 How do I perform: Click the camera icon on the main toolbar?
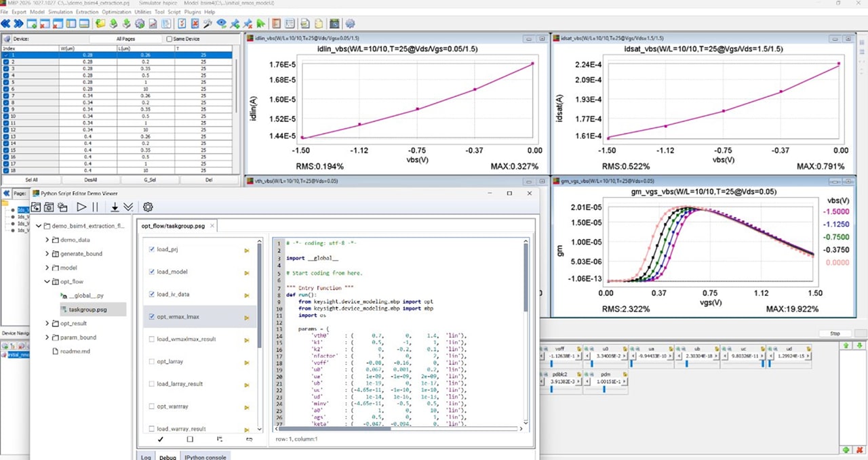tap(334, 23)
